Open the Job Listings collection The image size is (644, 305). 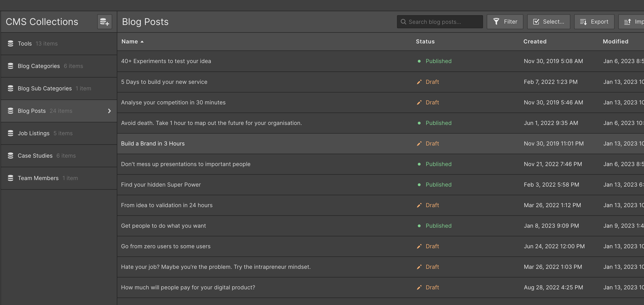pos(59,133)
